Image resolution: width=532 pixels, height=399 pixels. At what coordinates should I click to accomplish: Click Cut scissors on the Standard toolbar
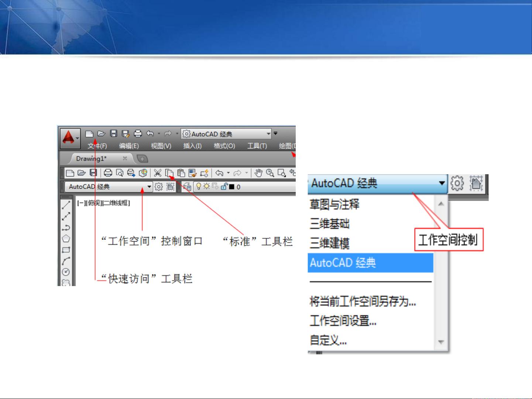click(x=158, y=173)
